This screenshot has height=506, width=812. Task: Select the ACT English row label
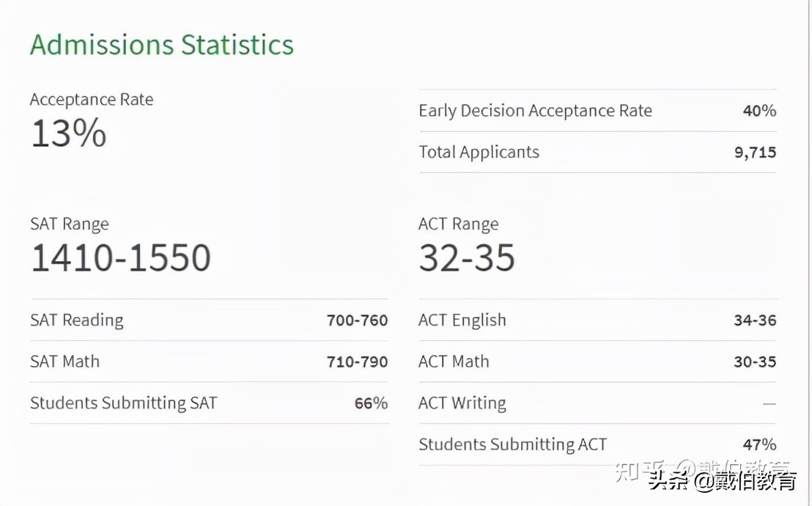[462, 320]
